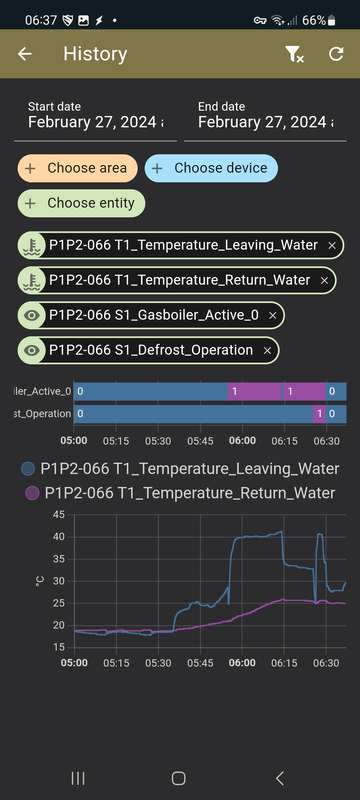
Task: Click the Leaving_Water thermometer icon
Action: point(32,245)
